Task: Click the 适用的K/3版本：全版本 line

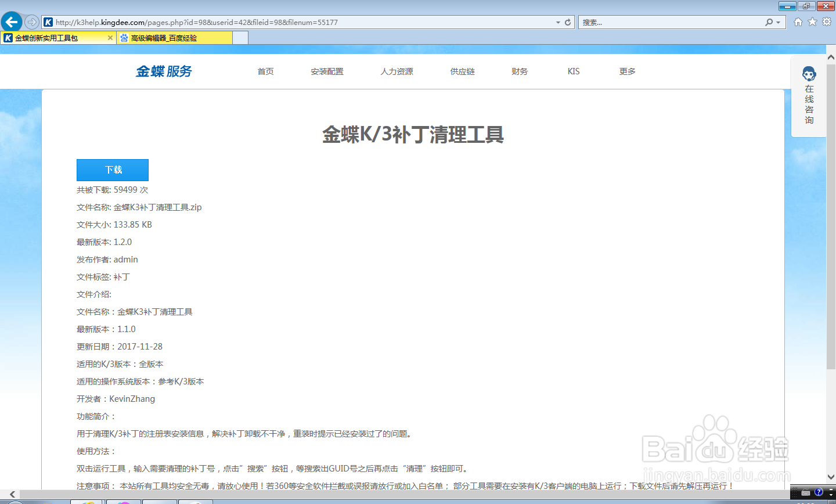Action: pos(120,364)
